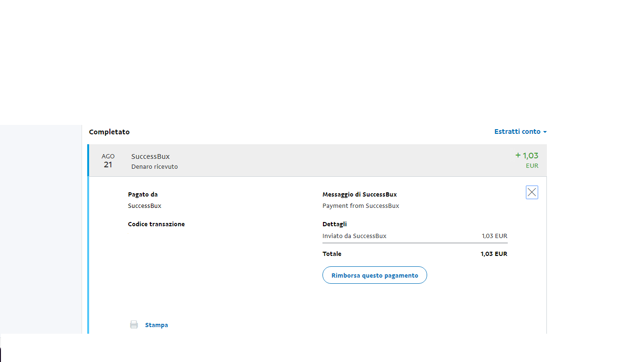Click Messaggio di SuccessBux label
This screenshot has width=644, height=362.
click(x=360, y=195)
